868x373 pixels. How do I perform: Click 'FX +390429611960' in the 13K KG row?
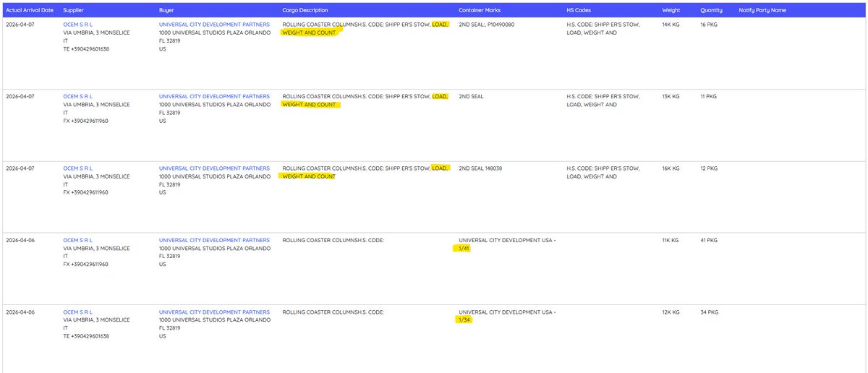click(86, 121)
